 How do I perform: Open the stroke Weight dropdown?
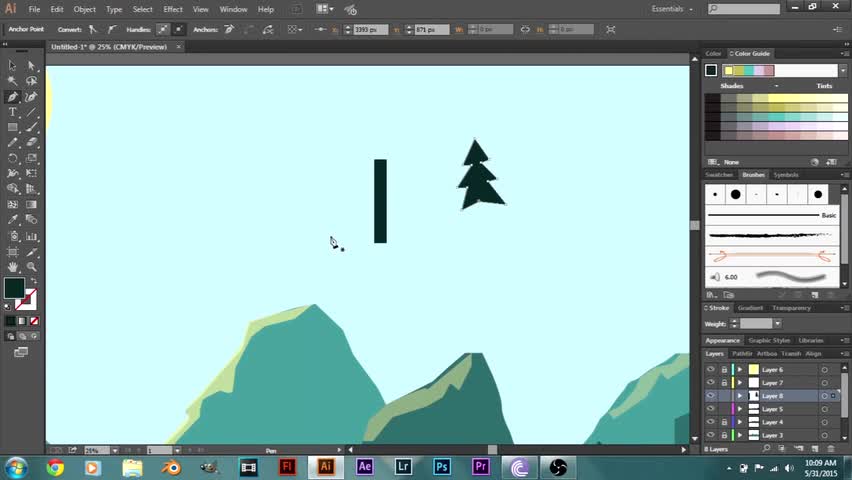tap(778, 324)
